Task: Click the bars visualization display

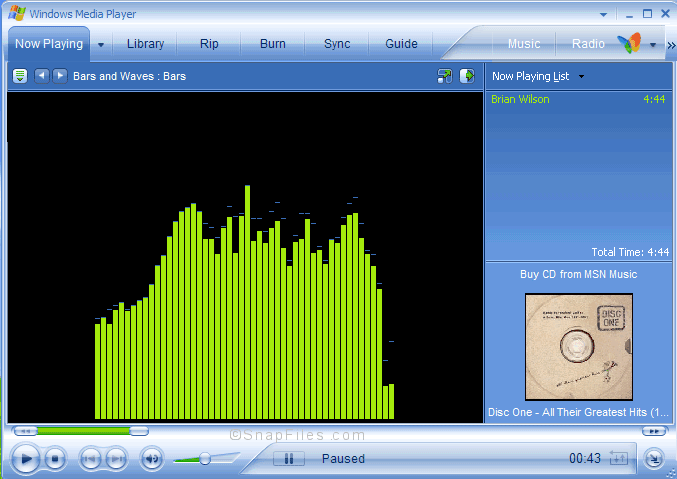Action: tap(245, 257)
